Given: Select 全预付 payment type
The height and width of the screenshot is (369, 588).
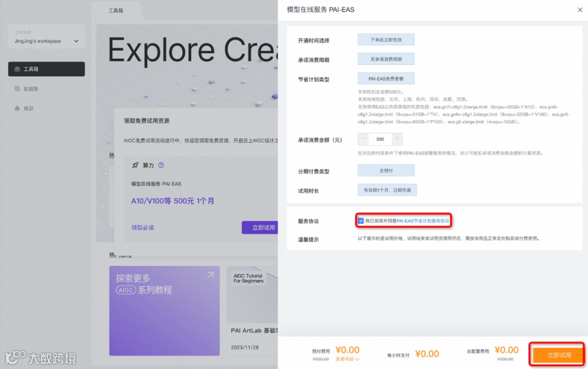Looking at the screenshot, I should click(x=386, y=171).
